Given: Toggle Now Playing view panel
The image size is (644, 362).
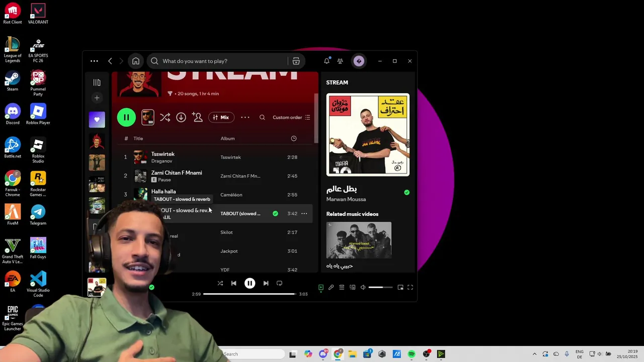Looking at the screenshot, I should tap(320, 288).
